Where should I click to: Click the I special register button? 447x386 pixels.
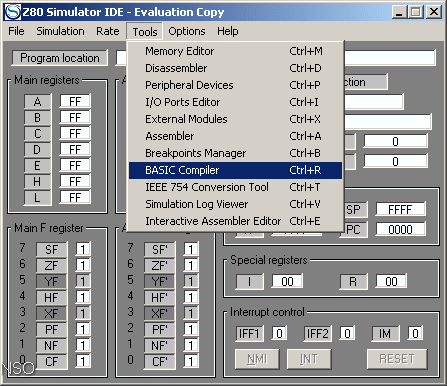pos(249,282)
